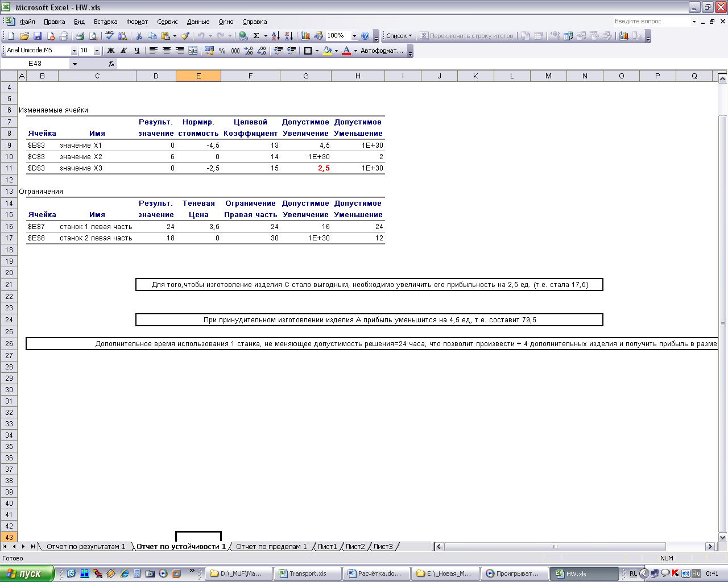728x582 pixels.
Task: Activate the Format Painter brush
Action: [185, 36]
